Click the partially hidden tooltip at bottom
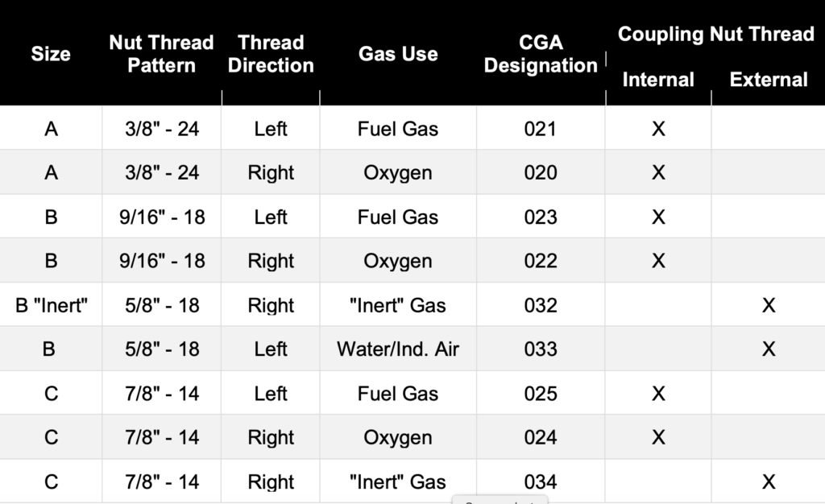Image resolution: width=825 pixels, height=504 pixels. (500, 500)
